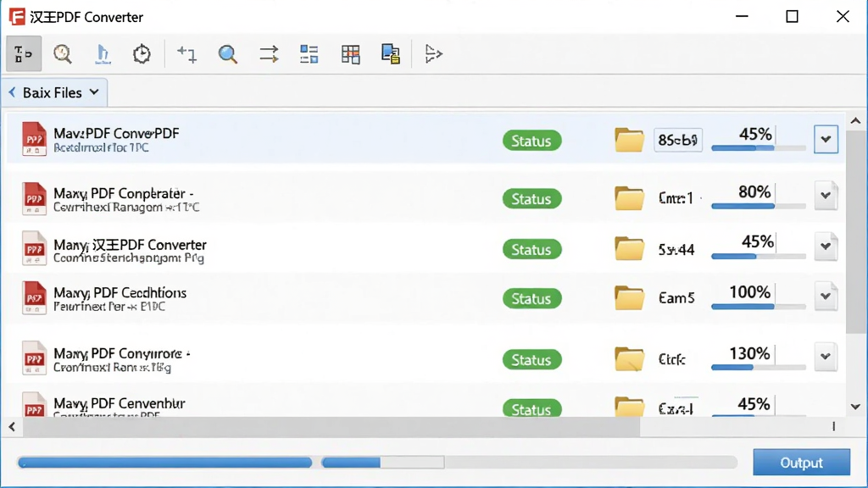Select the blue pointer hand toolbar icon
This screenshot has height=488, width=868.
(x=103, y=54)
